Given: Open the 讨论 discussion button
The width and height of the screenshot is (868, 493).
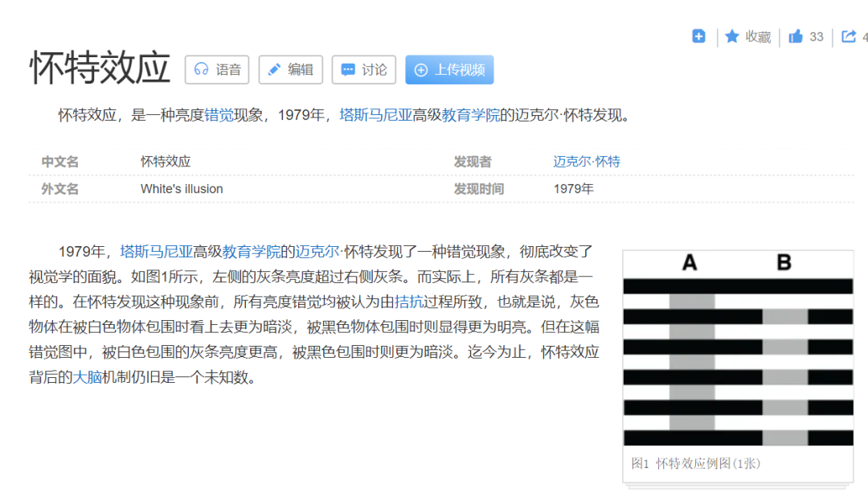Looking at the screenshot, I should click(x=364, y=70).
